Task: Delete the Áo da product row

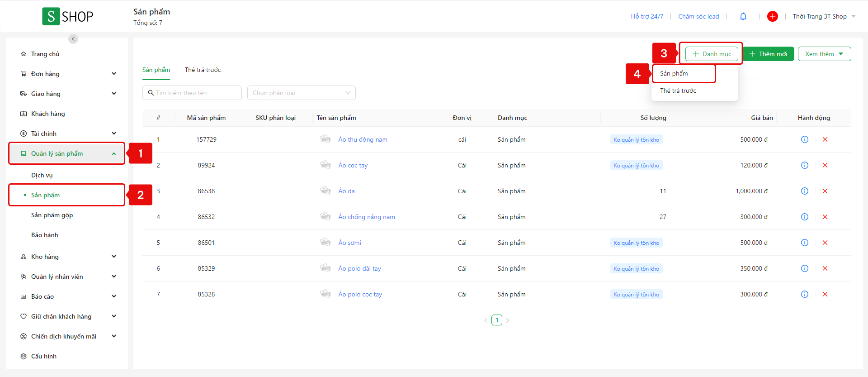Action: tap(825, 191)
